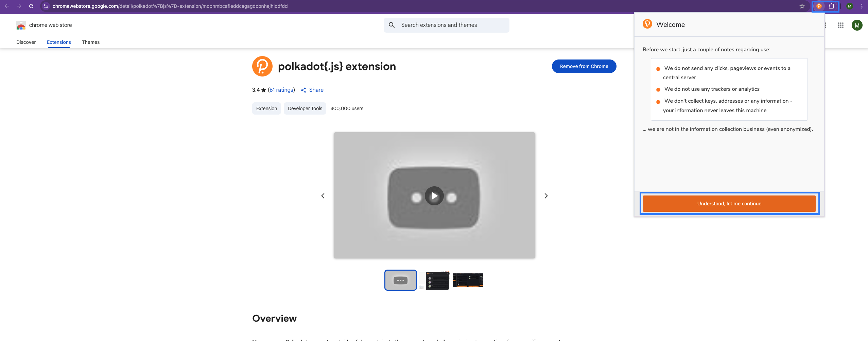This screenshot has height=341, width=868.
Task: Click the polkadot{.js} extension title
Action: [x=337, y=66]
